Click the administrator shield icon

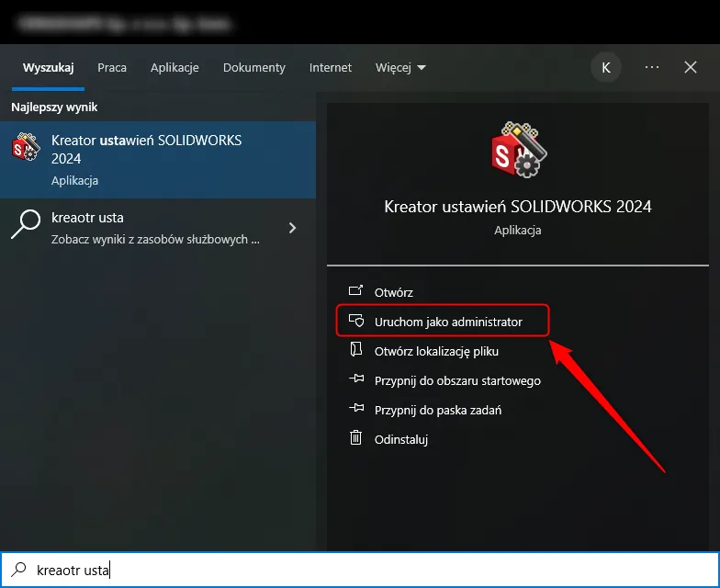[356, 320]
